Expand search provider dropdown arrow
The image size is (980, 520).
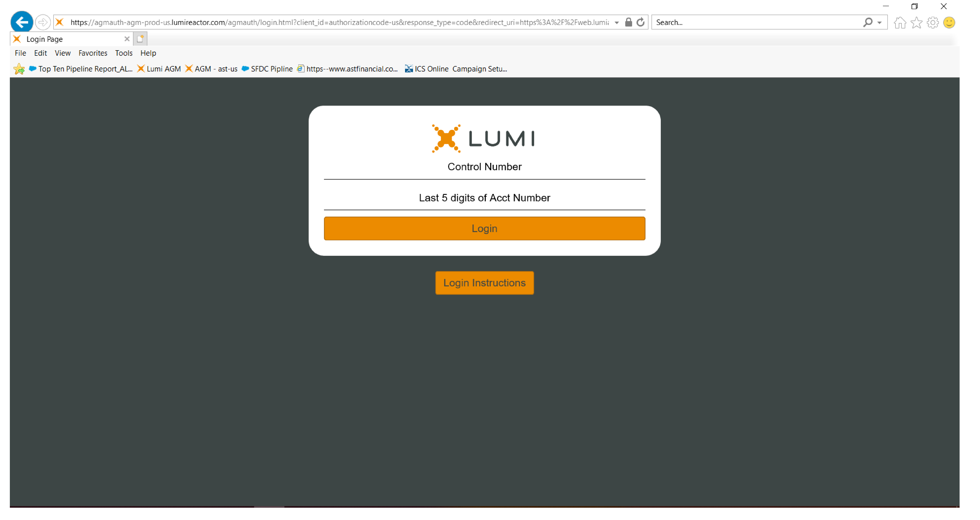[880, 22]
